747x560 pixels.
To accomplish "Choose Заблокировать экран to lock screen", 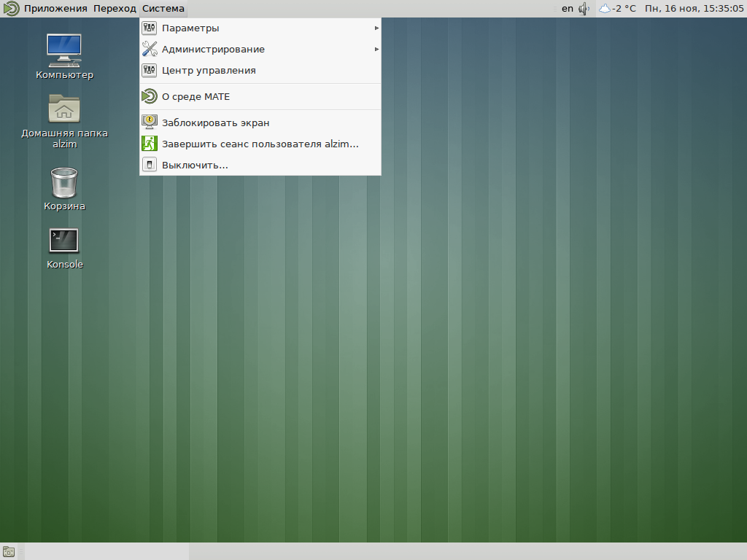I will pos(215,123).
